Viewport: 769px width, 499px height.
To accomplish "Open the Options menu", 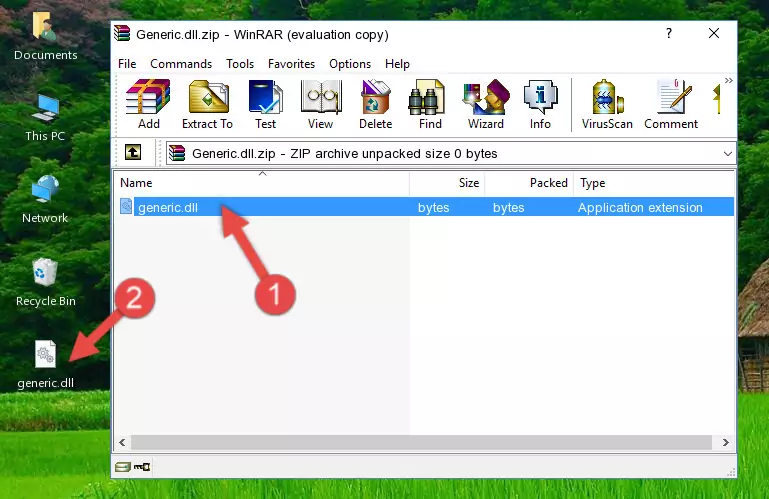I will [x=350, y=64].
